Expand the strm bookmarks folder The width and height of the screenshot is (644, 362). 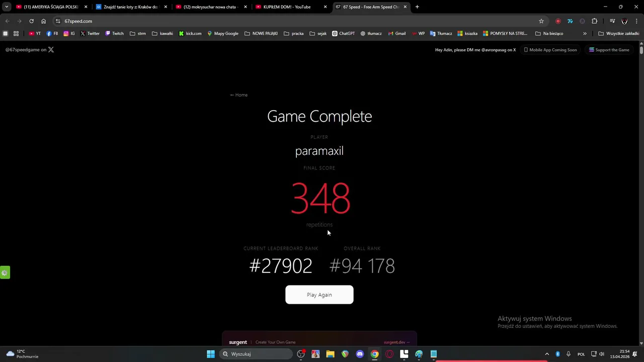[138, 34]
